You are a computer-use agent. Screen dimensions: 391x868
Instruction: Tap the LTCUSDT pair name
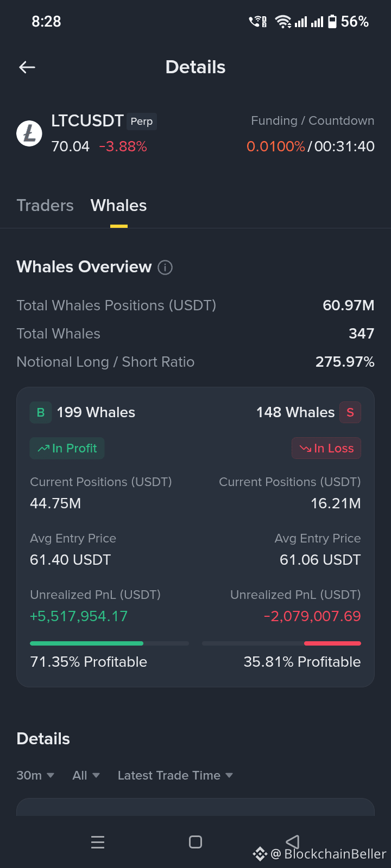(x=87, y=120)
